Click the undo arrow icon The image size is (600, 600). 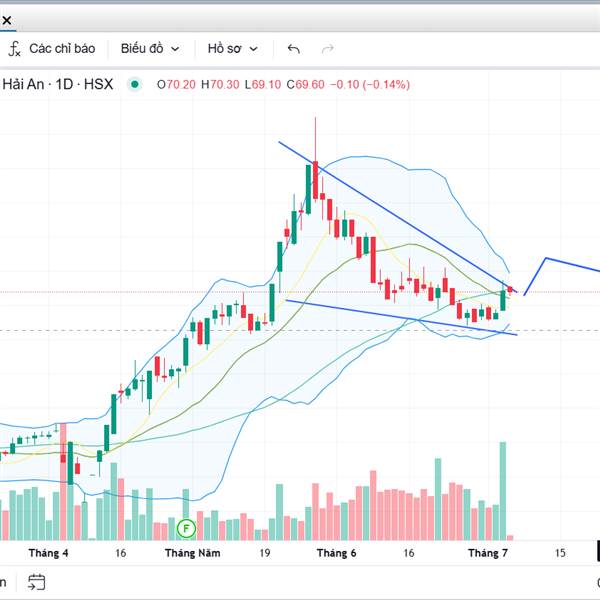[x=293, y=49]
